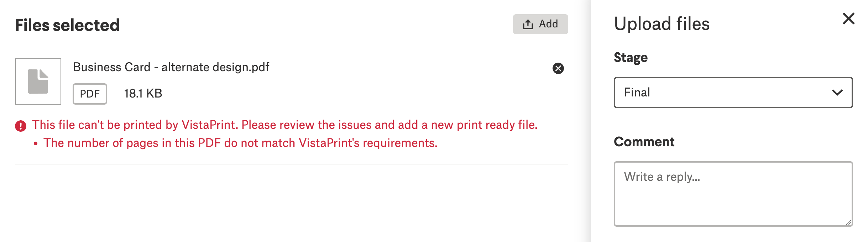Click the can't be printed error message
The height and width of the screenshot is (242, 868).
pos(284,125)
